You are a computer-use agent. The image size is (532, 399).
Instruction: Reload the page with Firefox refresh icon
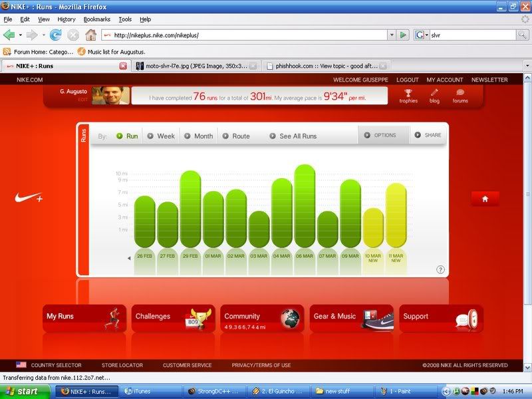(x=55, y=35)
